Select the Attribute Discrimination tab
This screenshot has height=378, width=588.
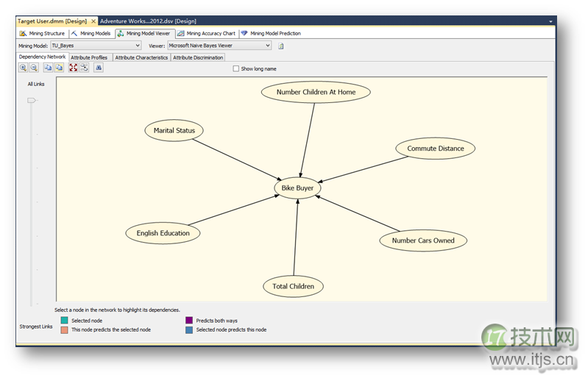198,57
